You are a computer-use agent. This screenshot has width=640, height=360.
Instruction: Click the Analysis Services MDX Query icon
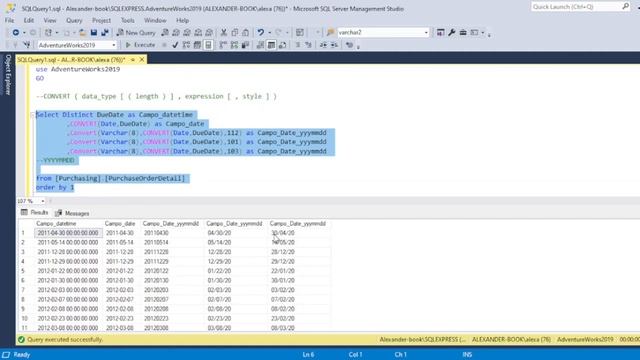[176, 32]
